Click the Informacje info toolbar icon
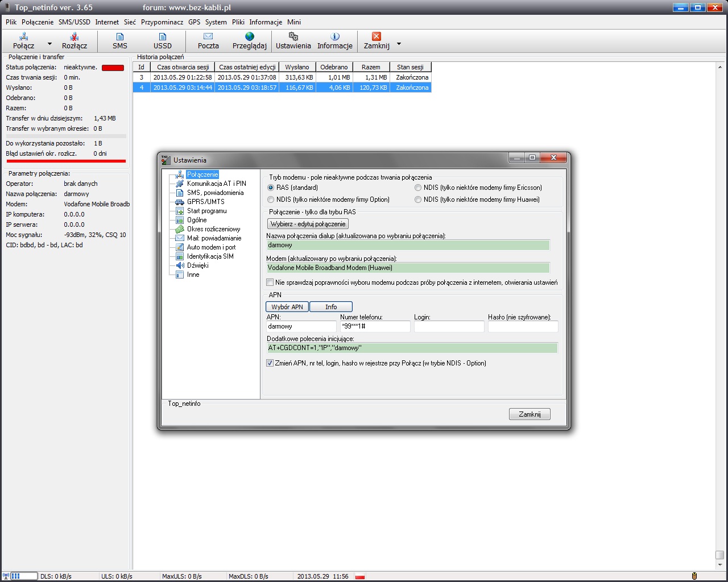The width and height of the screenshot is (728, 582). (334, 37)
